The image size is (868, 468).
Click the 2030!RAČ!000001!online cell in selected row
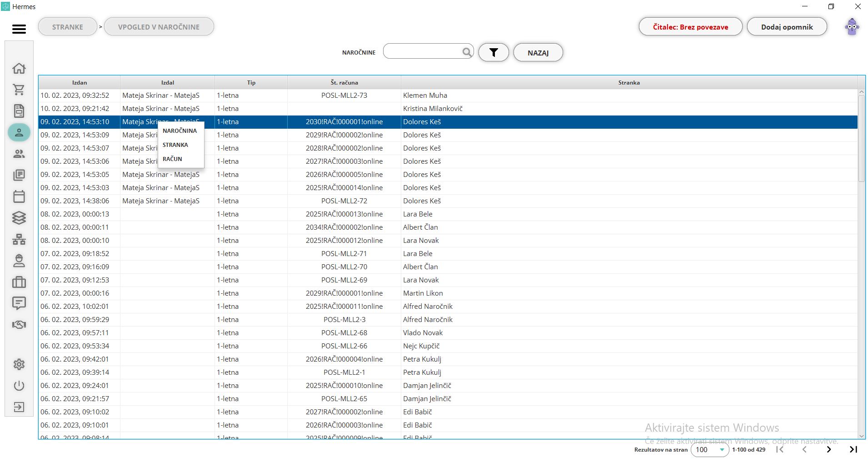[344, 122]
